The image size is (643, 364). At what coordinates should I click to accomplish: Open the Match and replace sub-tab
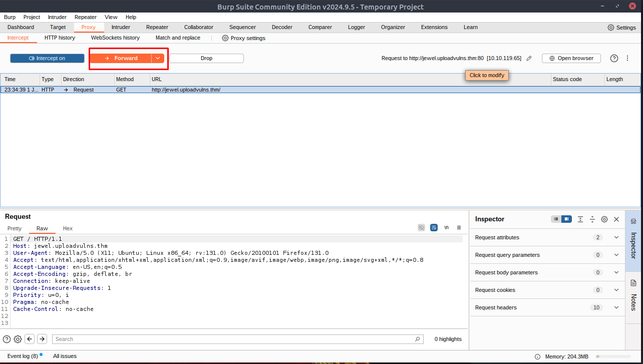[178, 38]
